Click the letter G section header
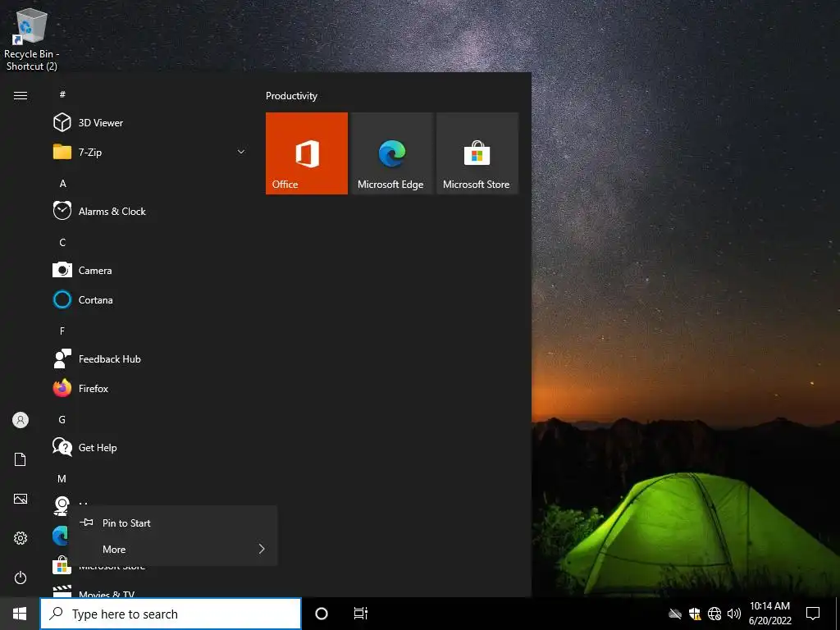This screenshot has height=630, width=840. tap(62, 420)
